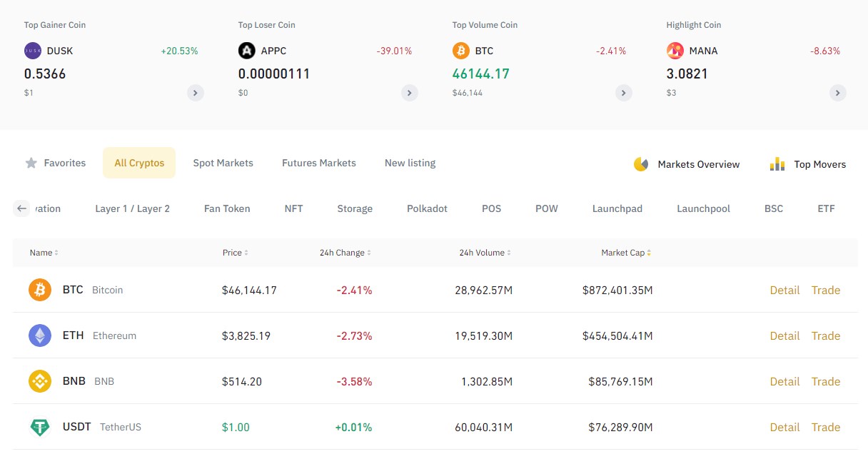Click the TetherUS USDT logo icon
The width and height of the screenshot is (868, 454).
(x=40, y=427)
